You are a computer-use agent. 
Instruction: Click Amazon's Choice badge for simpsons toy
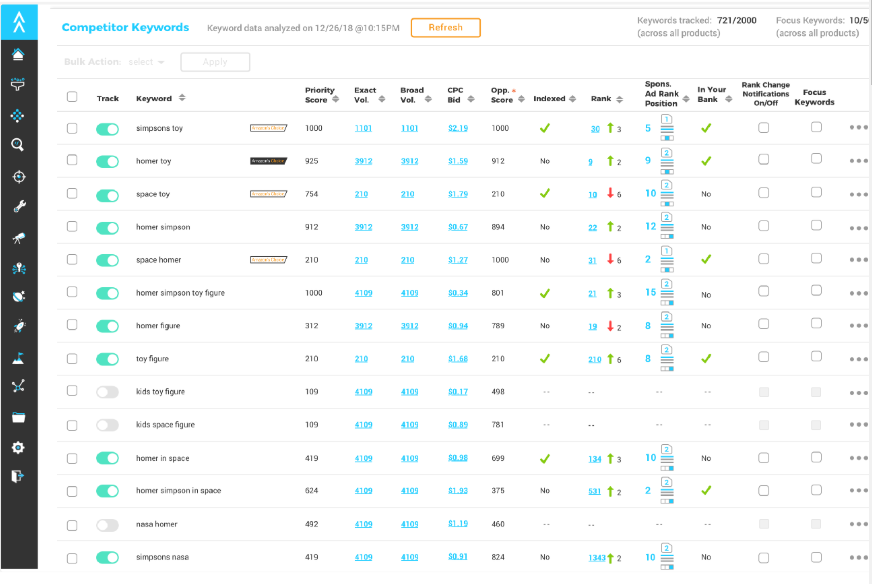pos(269,128)
